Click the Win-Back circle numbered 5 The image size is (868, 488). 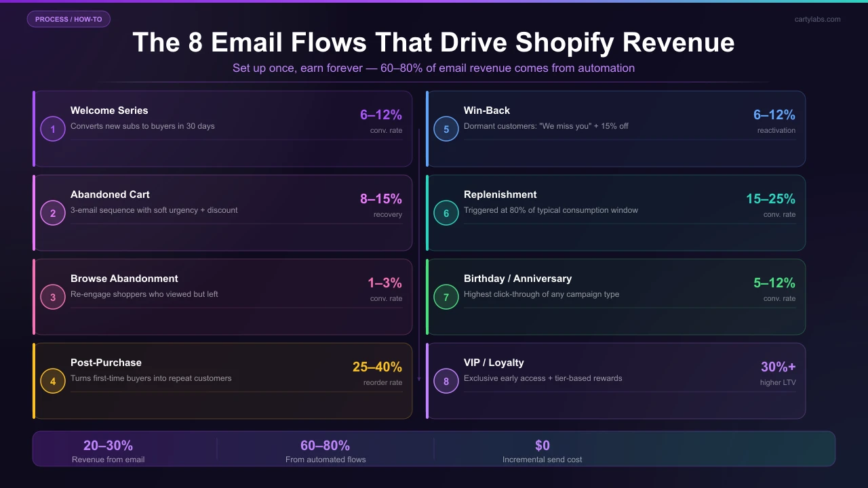pyautogui.click(x=446, y=129)
